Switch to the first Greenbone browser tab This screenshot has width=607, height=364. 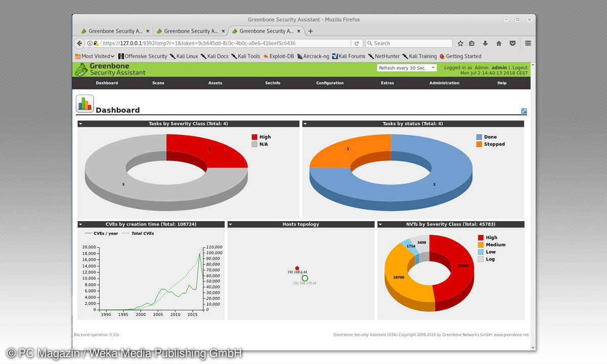tap(115, 31)
